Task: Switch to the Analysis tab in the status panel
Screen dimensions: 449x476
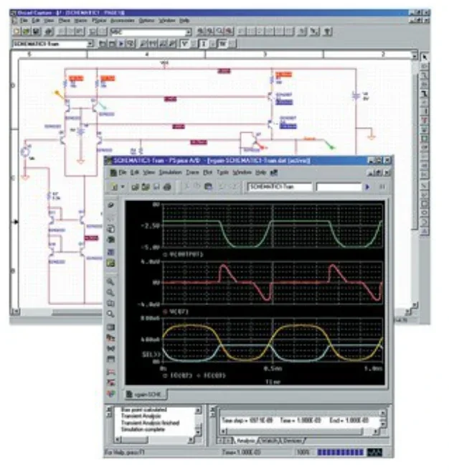Action: click(x=245, y=440)
